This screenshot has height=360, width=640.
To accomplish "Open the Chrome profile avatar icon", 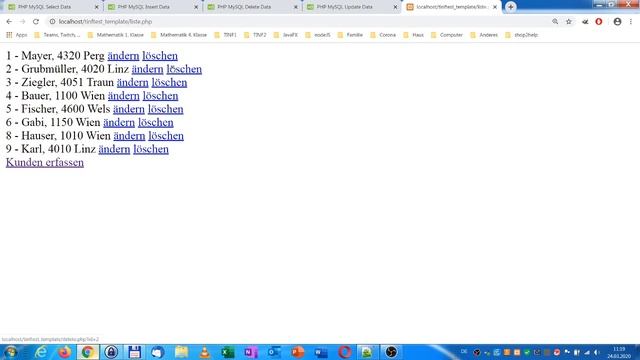I will [617, 22].
